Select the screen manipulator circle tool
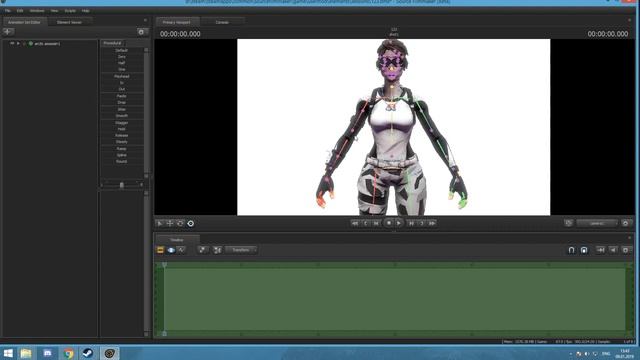This screenshot has height=360, width=640. click(x=191, y=223)
